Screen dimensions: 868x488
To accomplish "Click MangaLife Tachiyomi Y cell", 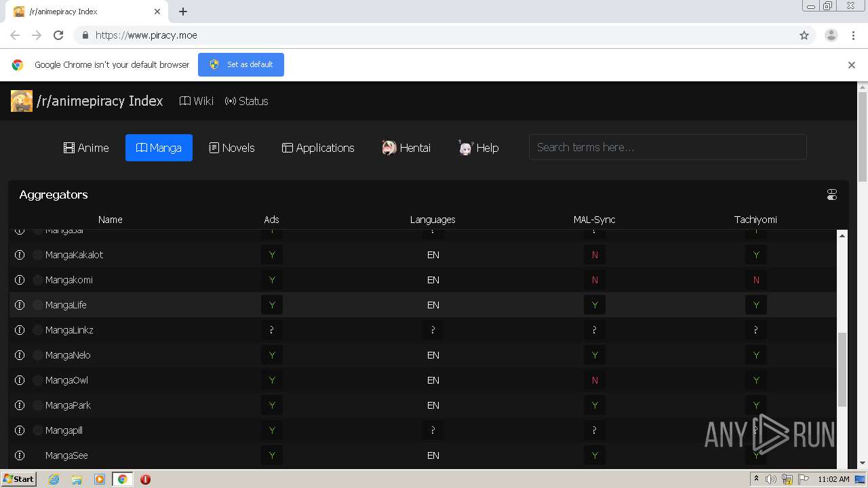I will click(x=756, y=305).
